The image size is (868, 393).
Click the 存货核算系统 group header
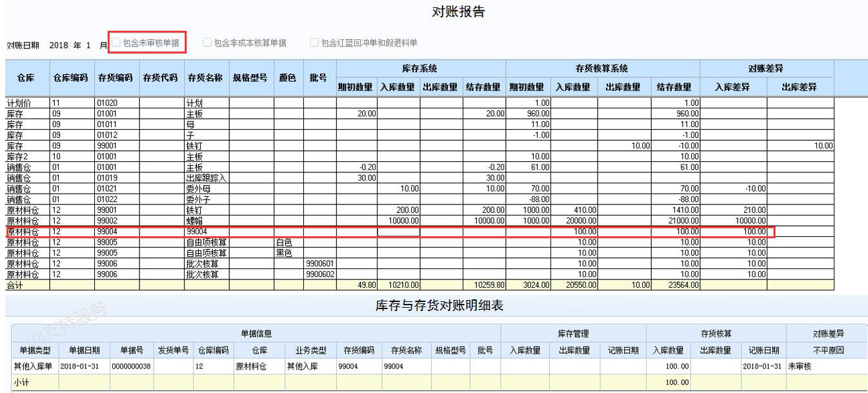pyautogui.click(x=601, y=68)
